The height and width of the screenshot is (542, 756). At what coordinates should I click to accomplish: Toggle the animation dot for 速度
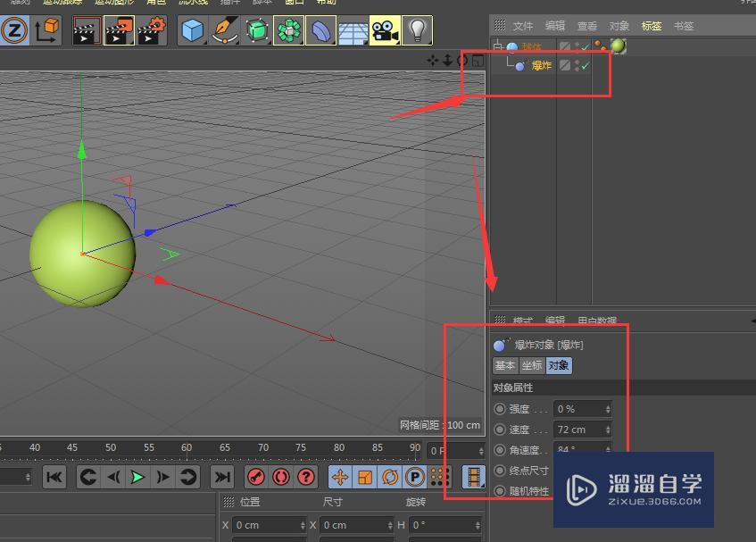click(500, 429)
